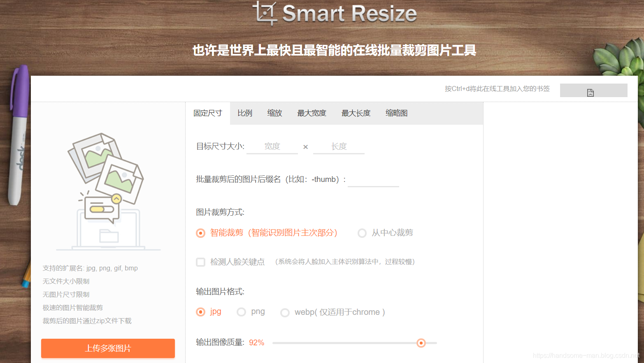Click the 无文件大小限制 line
The width and height of the screenshot is (644, 363).
pyautogui.click(x=66, y=282)
